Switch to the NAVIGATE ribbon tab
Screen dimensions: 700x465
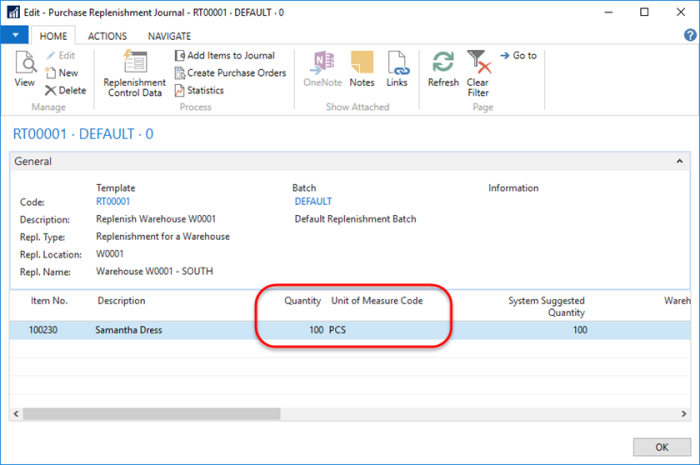[x=169, y=36]
